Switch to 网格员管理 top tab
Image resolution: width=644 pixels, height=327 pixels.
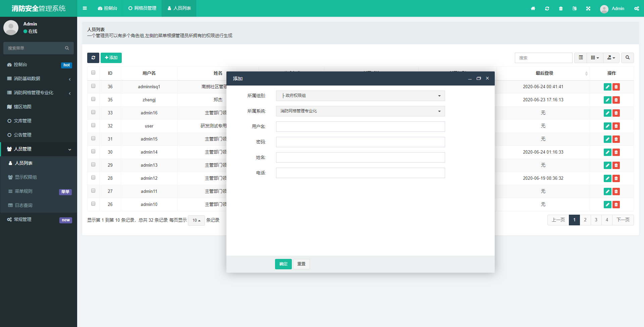(x=142, y=8)
